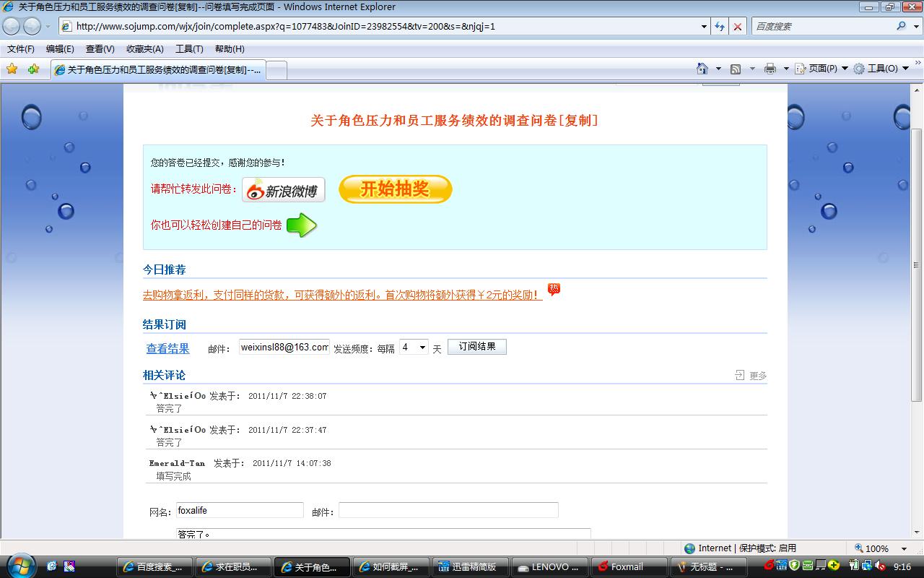
Task: Open the 收藏夹(A) menu
Action: point(145,49)
